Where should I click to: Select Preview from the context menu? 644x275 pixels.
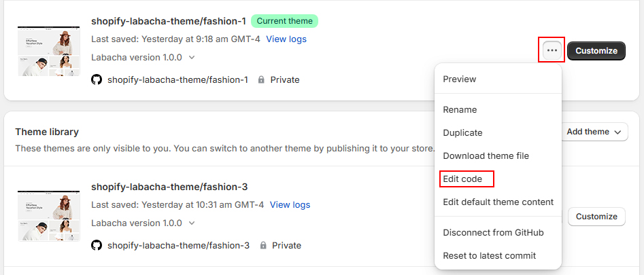click(498, 79)
